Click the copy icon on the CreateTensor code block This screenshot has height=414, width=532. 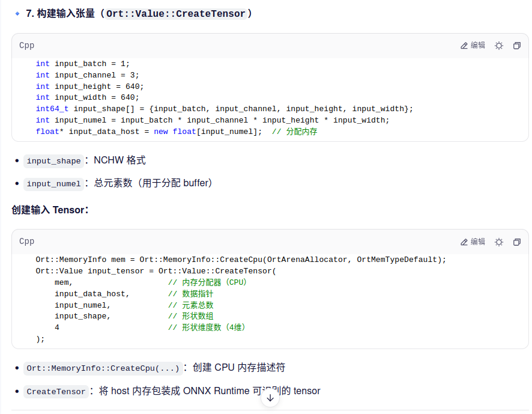517,242
